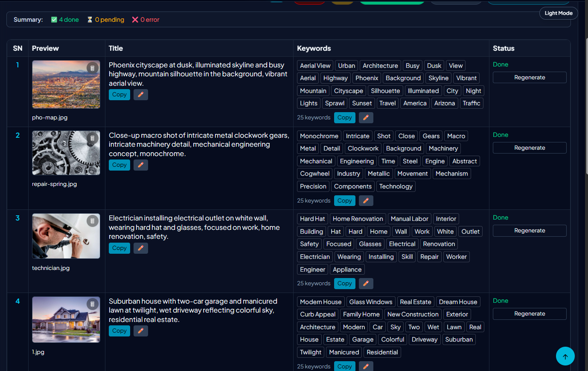The image size is (588, 371).
Task: Edit keywords for pho-map.jpg via pencil icon
Action: tap(366, 117)
